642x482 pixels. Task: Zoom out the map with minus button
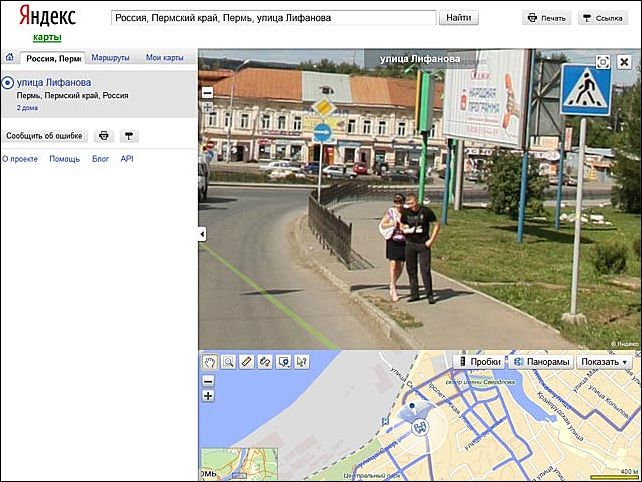[208, 381]
